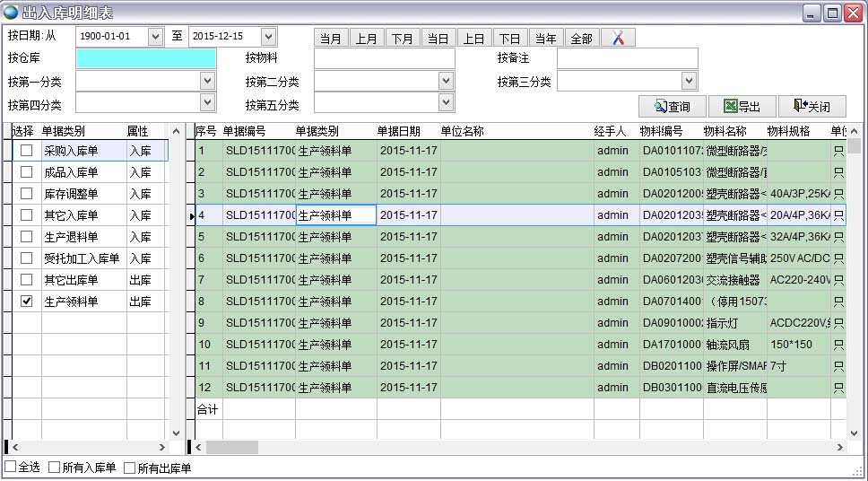
Task: Click the clear filter icon after 全部
Action: pyautogui.click(x=618, y=38)
